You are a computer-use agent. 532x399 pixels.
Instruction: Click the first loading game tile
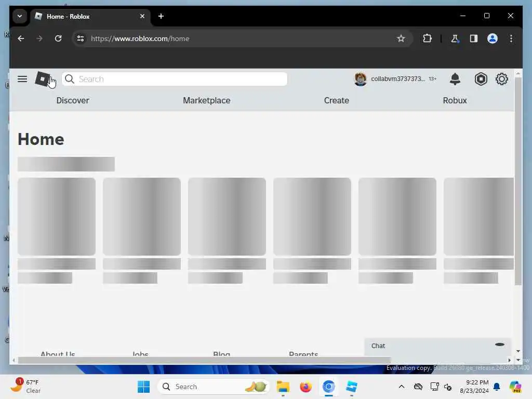click(57, 217)
